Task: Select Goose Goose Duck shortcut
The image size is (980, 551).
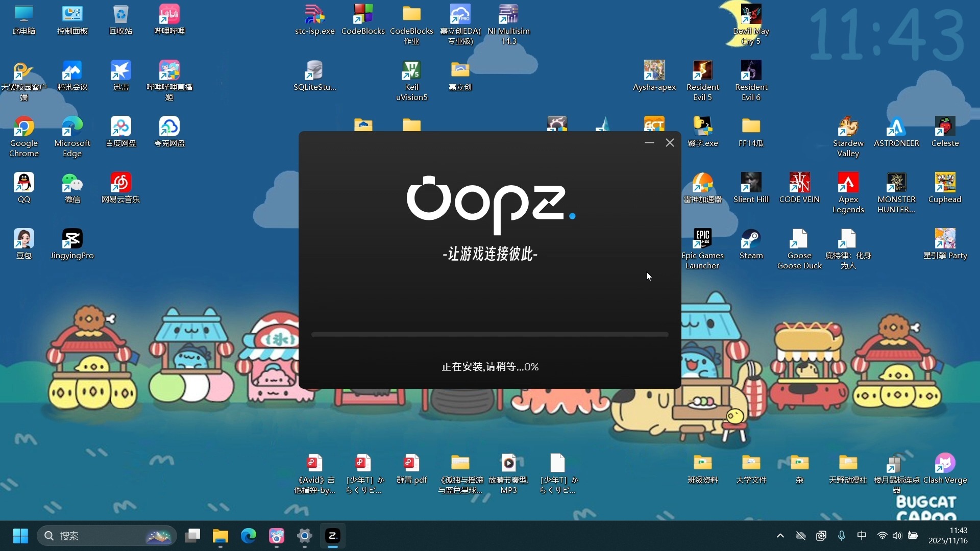Action: coord(800,249)
